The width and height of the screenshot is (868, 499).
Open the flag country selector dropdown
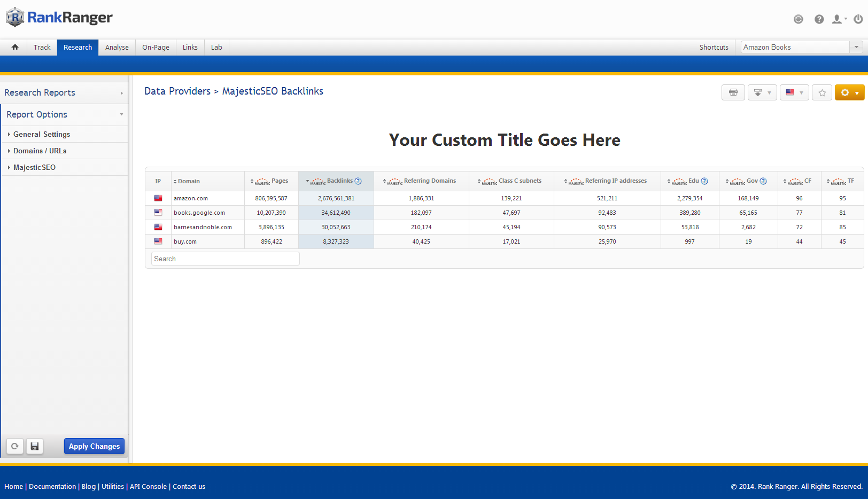click(794, 92)
